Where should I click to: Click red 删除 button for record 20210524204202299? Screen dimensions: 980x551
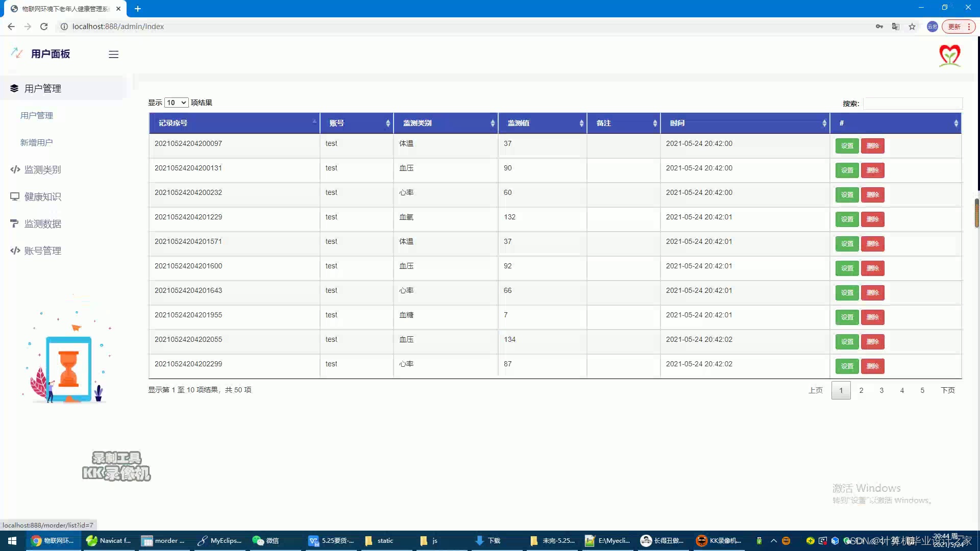(x=872, y=366)
